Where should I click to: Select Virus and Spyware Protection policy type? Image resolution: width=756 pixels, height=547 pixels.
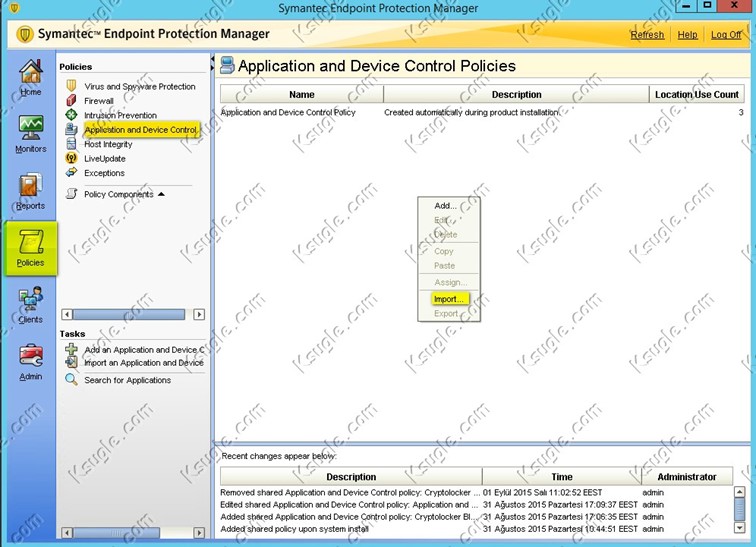pos(140,86)
